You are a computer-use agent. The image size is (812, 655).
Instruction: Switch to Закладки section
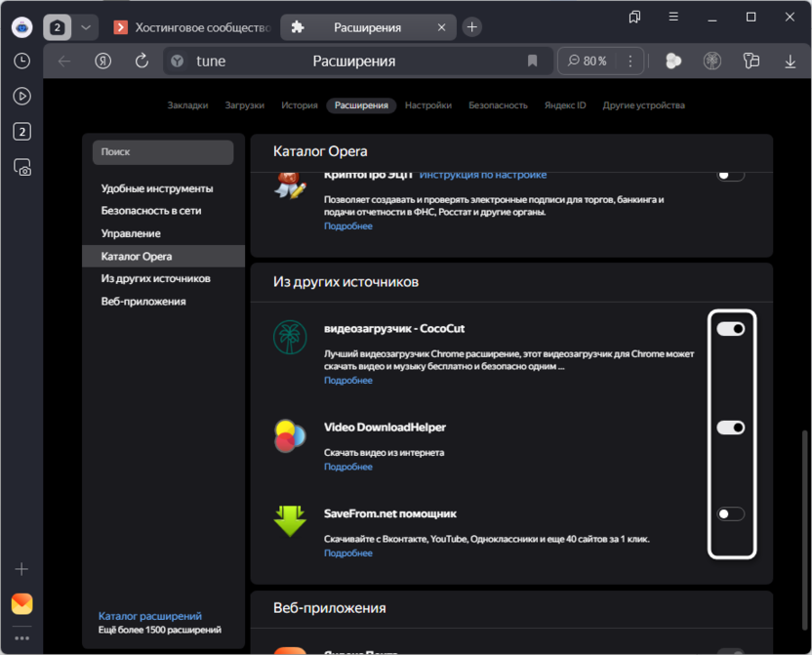(x=187, y=105)
